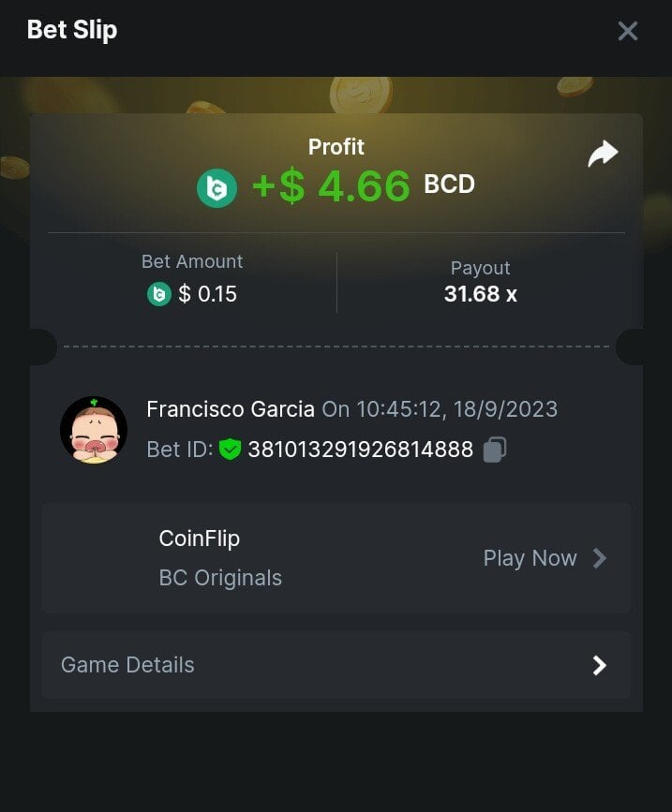This screenshot has width=672, height=812.
Task: Click the chevron next to Play Now
Action: pos(600,558)
